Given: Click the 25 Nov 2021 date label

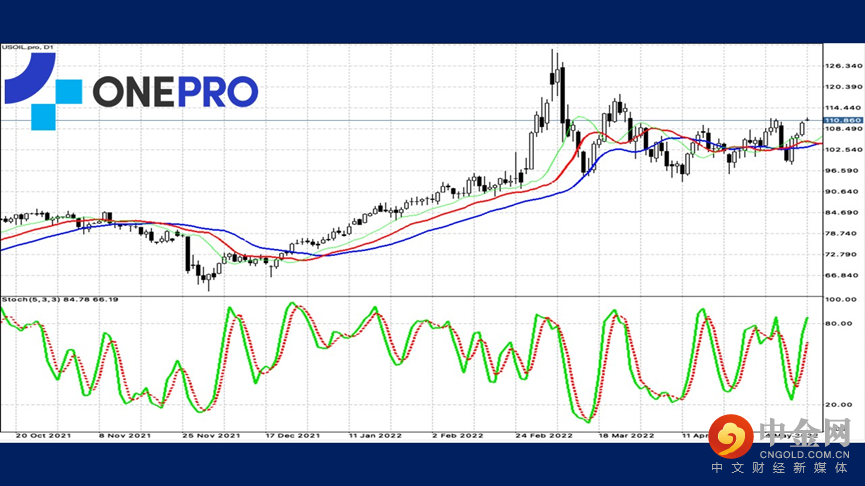Looking at the screenshot, I should pyautogui.click(x=211, y=435).
